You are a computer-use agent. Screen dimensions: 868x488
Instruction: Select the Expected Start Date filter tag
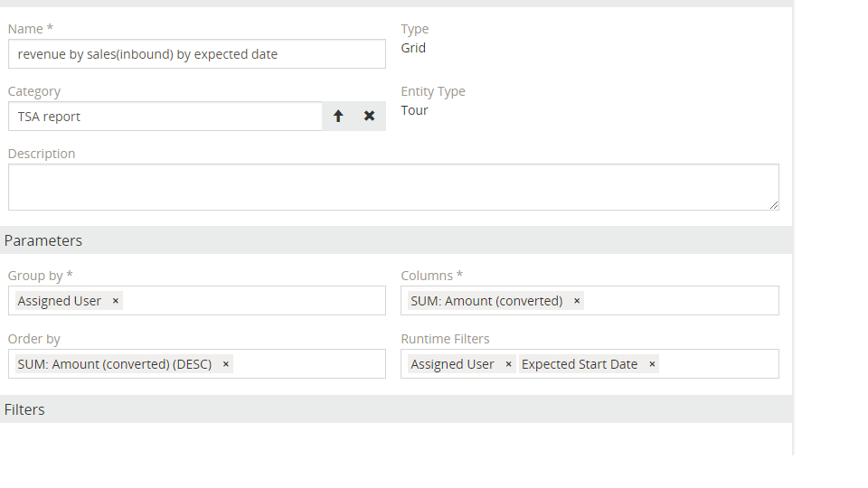click(580, 364)
